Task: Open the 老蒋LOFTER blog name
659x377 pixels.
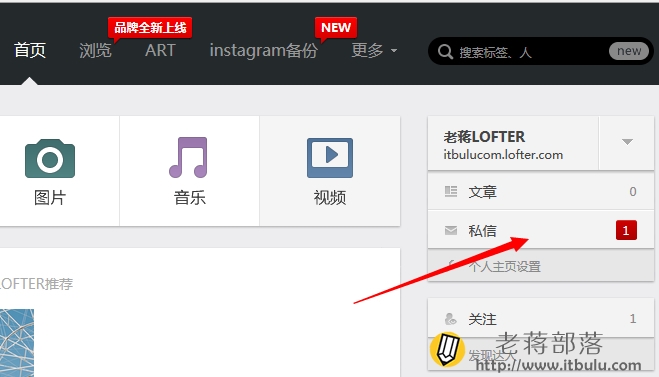Action: coord(484,137)
